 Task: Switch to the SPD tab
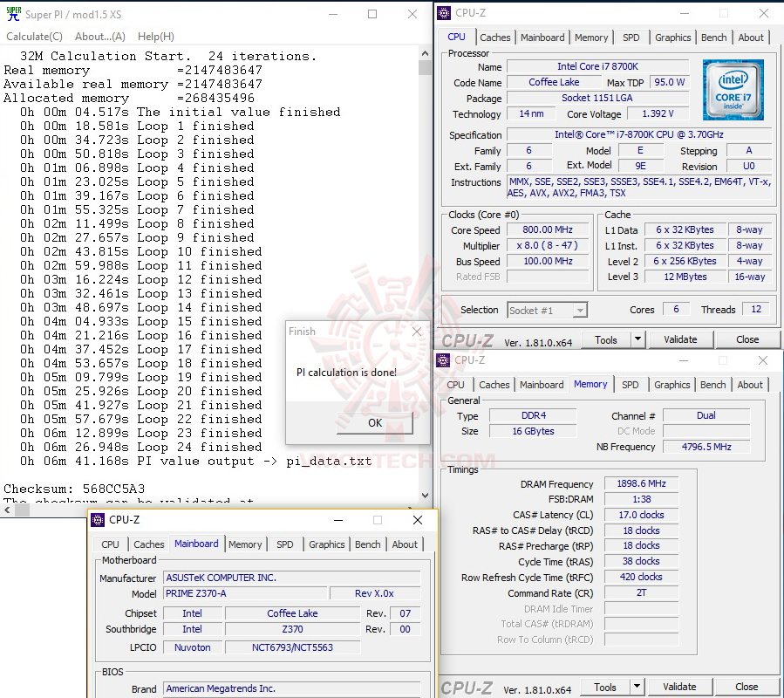click(631, 38)
